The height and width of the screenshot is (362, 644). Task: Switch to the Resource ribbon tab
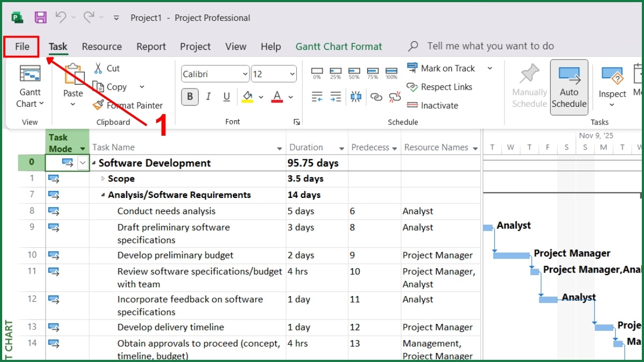point(101,47)
